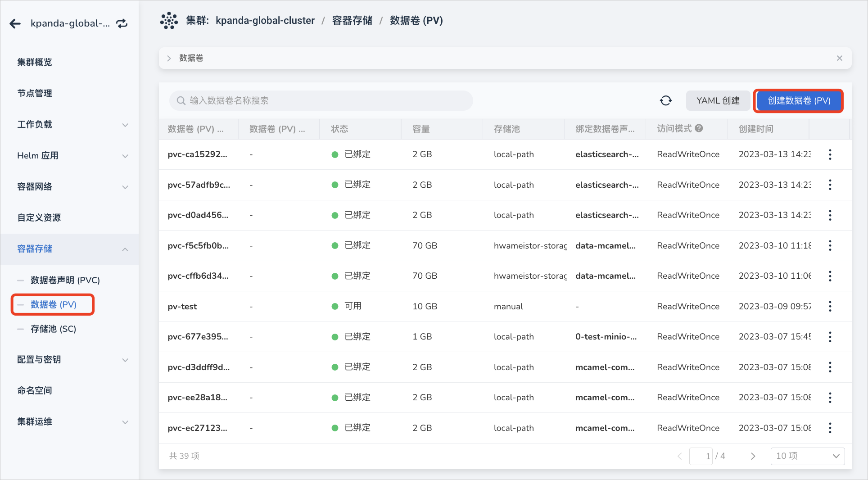Click kpanda-global-cluster in breadcrumb
The height and width of the screenshot is (480, 868).
265,21
